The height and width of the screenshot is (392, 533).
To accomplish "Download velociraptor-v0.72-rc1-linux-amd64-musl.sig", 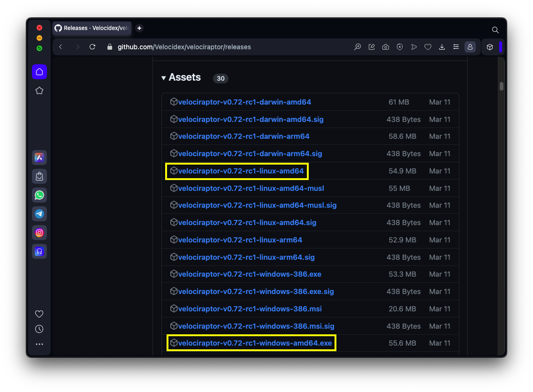I will click(257, 205).
